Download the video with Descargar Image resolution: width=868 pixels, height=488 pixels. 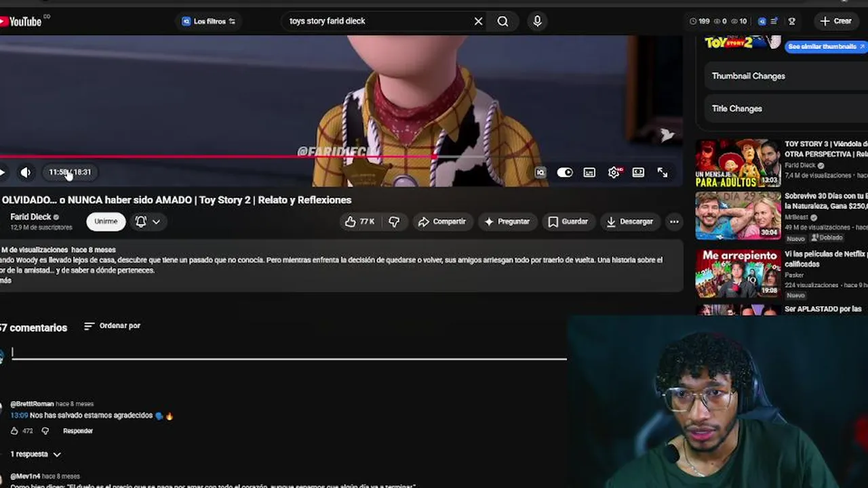[x=630, y=222]
